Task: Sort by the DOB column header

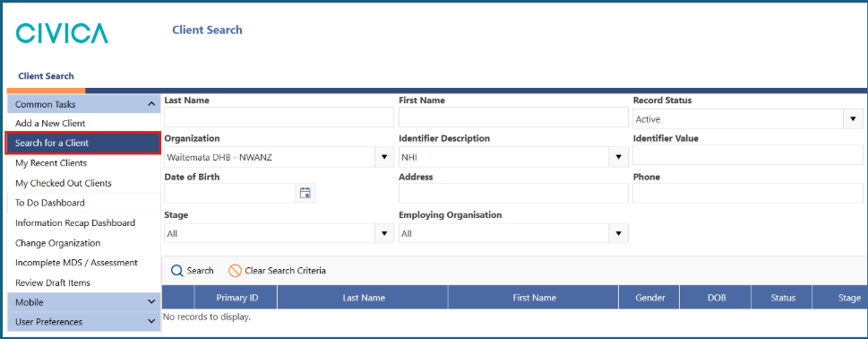Action: point(716,298)
